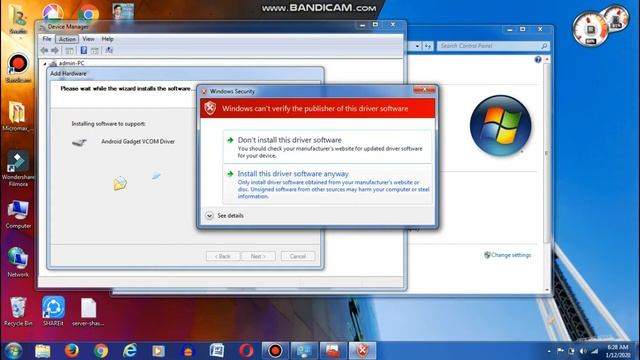
Task: Collapse admin-PC tree node
Action: coord(45,64)
